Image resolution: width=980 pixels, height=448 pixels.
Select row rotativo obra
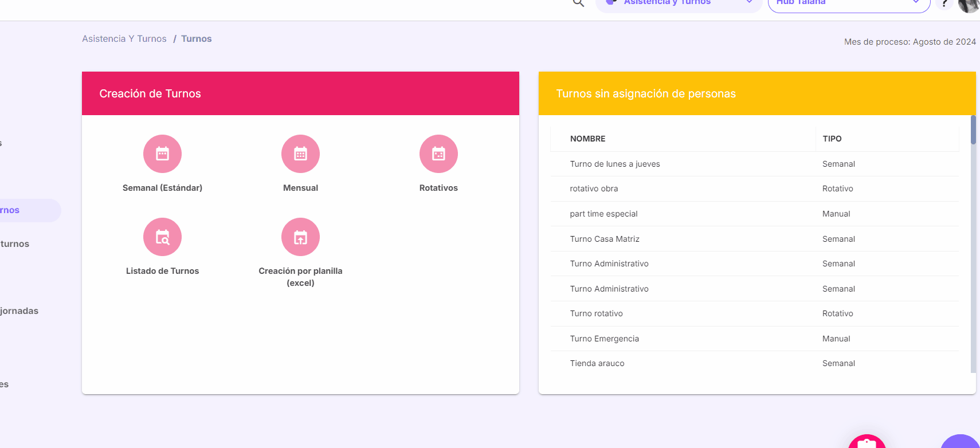[x=754, y=188]
